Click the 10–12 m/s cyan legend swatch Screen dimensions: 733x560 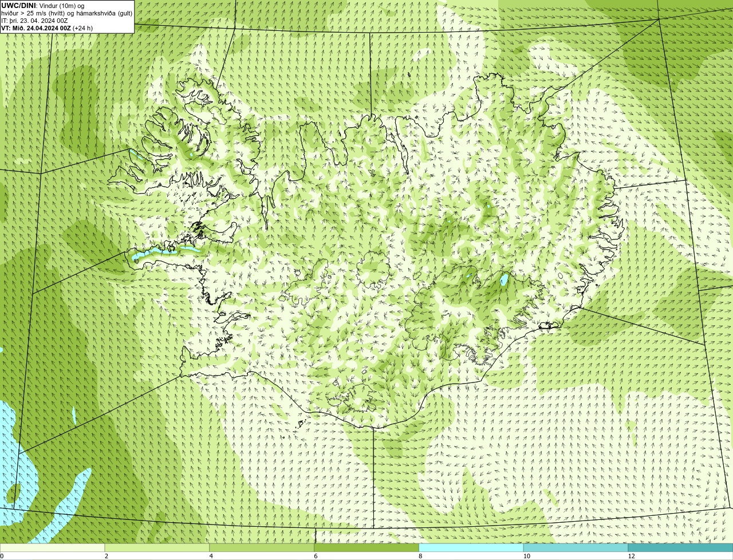point(576,548)
